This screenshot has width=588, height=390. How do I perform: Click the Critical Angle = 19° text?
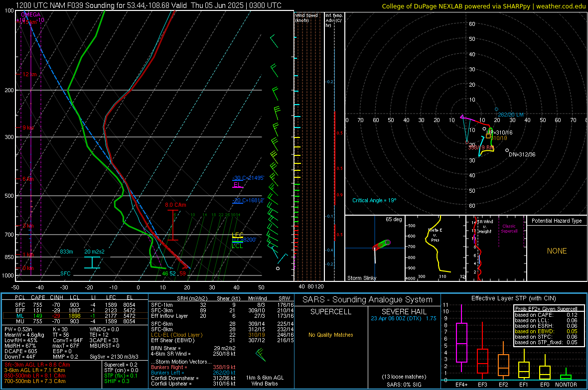[374, 200]
